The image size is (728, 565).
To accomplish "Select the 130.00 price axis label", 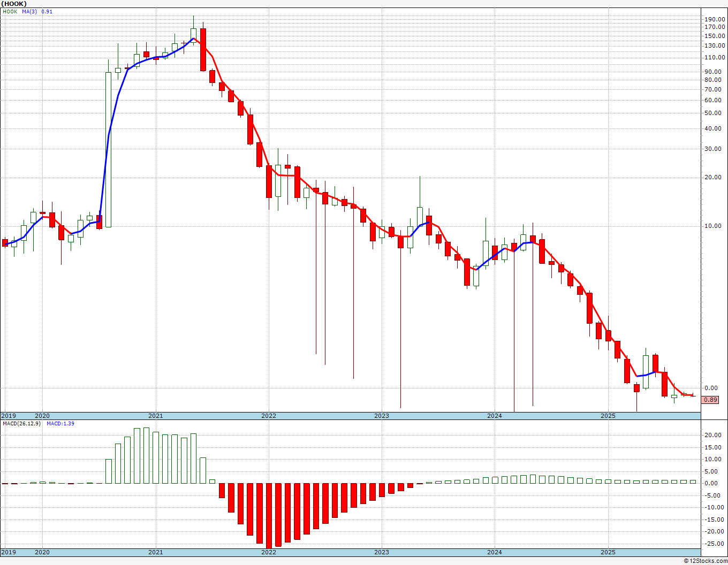I will click(x=715, y=45).
